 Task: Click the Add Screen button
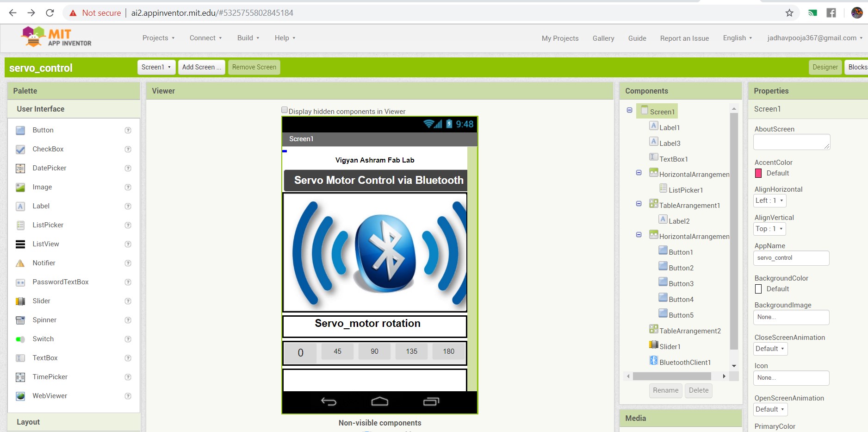202,67
